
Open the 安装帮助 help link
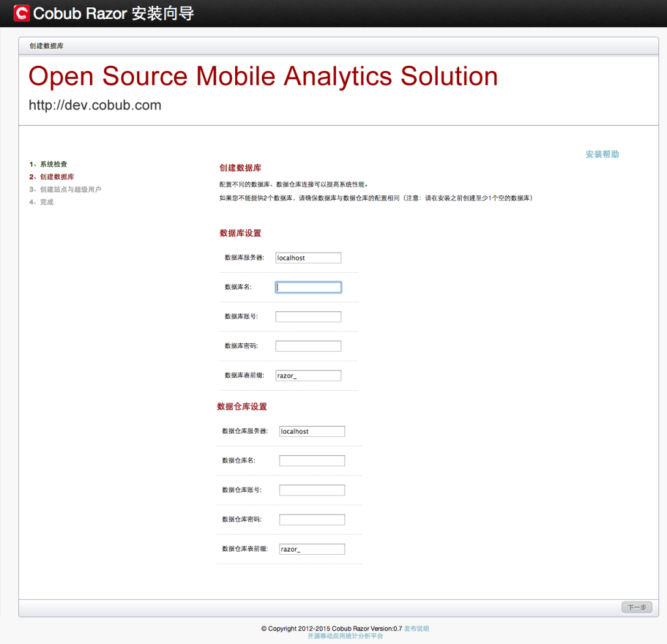[602, 154]
